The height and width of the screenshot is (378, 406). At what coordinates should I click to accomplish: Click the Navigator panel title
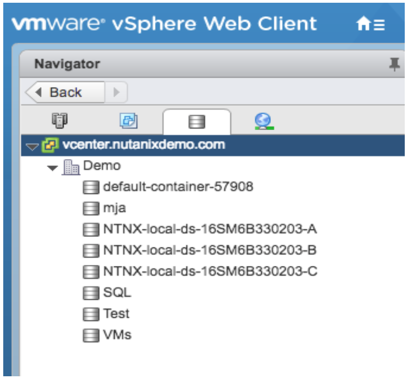coord(67,64)
